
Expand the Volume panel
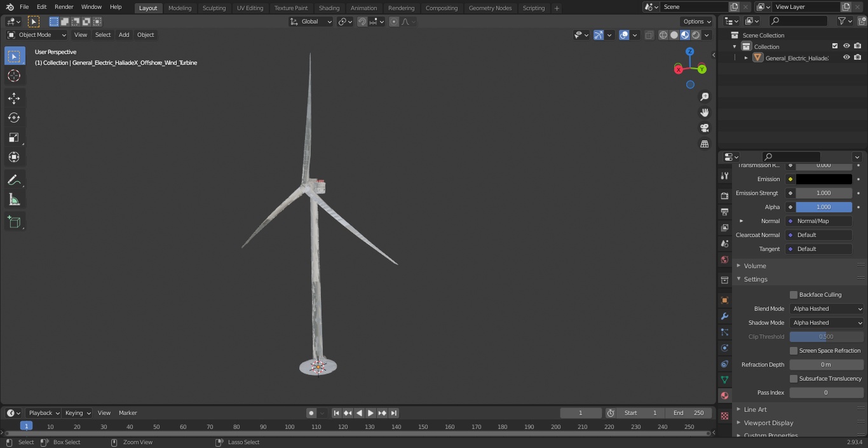(755, 266)
